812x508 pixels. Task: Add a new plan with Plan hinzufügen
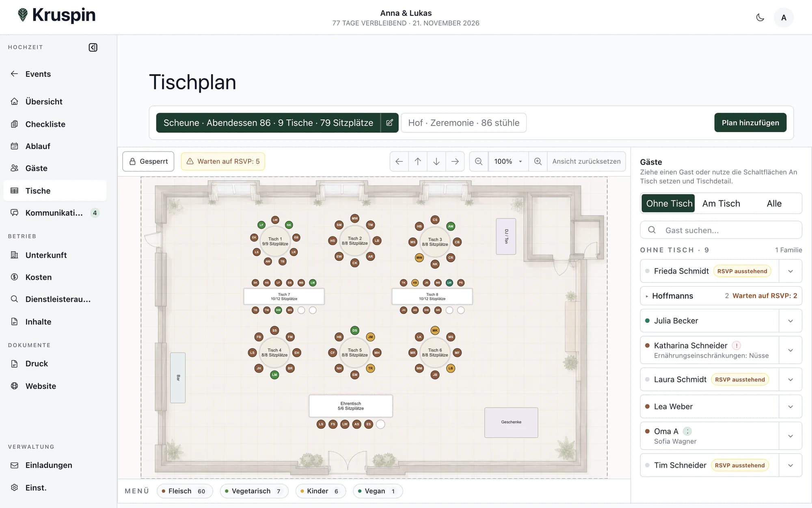pyautogui.click(x=750, y=123)
